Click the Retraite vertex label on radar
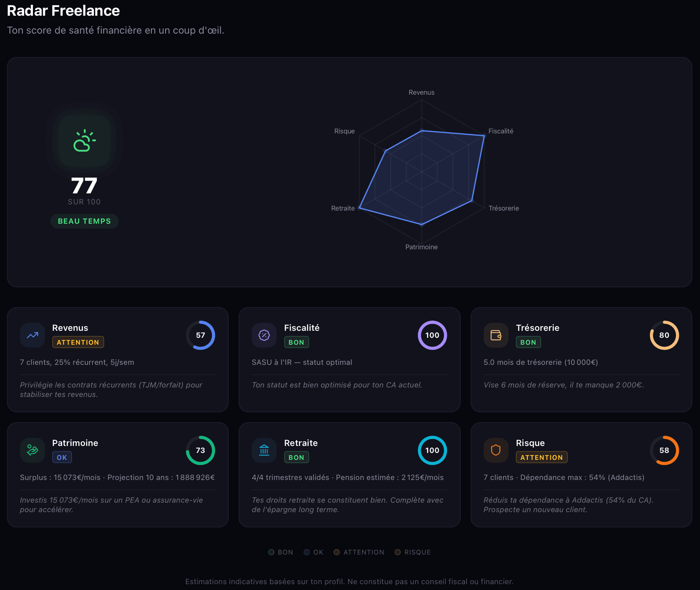The image size is (700, 590). point(343,208)
